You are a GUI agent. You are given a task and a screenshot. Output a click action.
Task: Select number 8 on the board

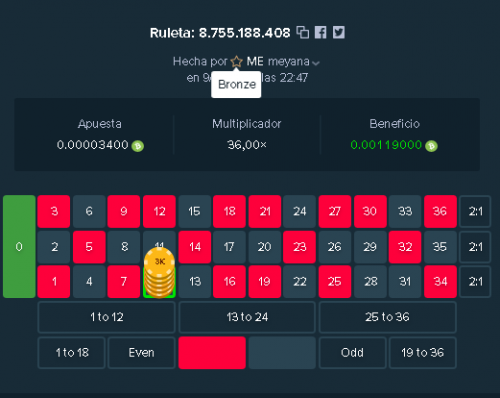124,247
